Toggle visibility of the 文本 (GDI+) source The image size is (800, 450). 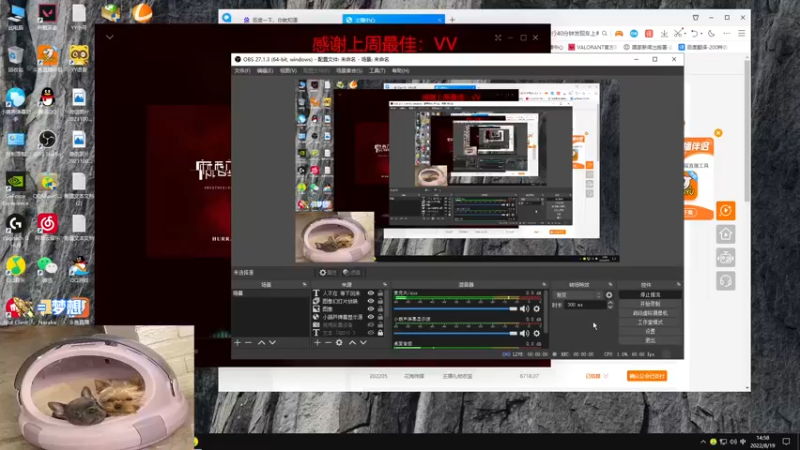click(x=371, y=333)
